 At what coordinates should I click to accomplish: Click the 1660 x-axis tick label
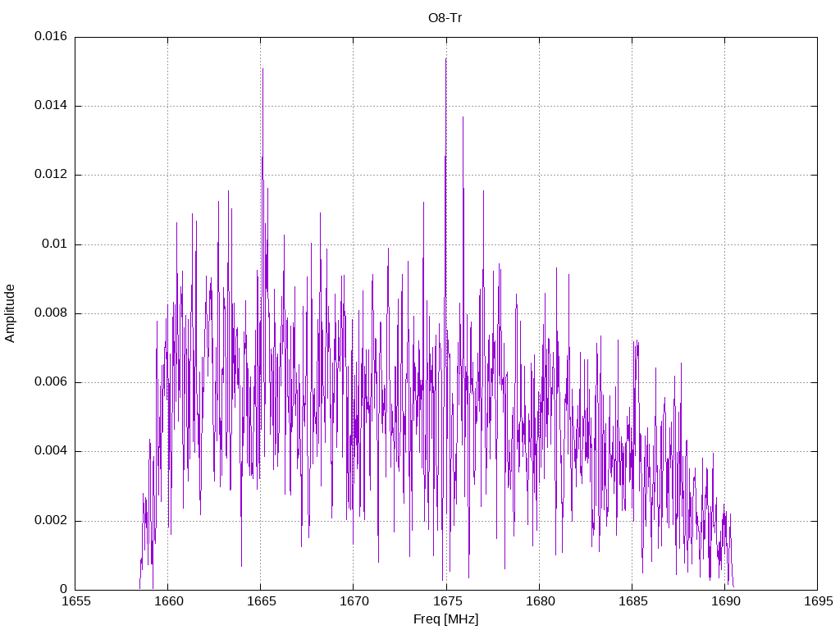169,601
